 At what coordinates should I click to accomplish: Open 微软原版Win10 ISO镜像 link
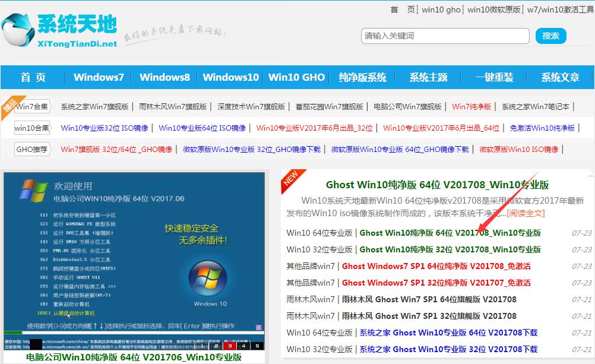[519, 149]
